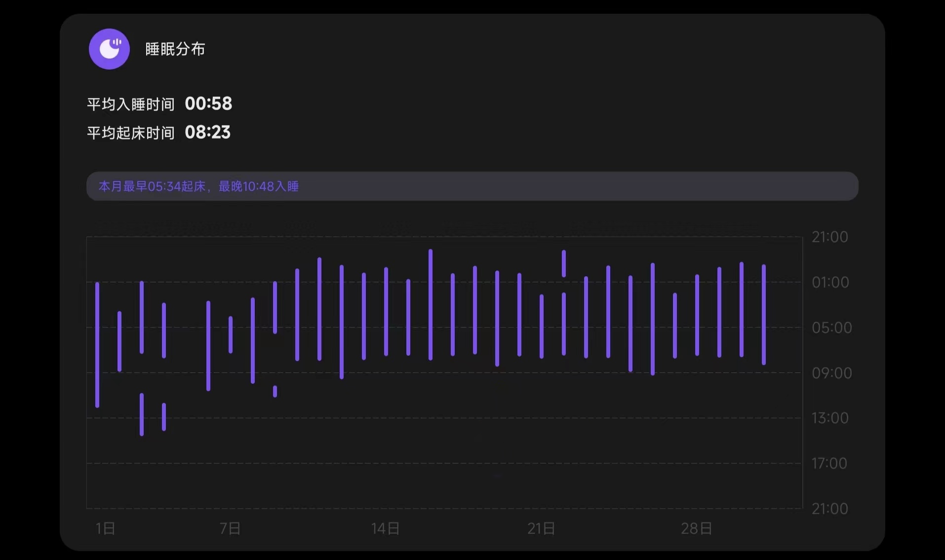Tap the sleep bar for 1日

pos(97,344)
